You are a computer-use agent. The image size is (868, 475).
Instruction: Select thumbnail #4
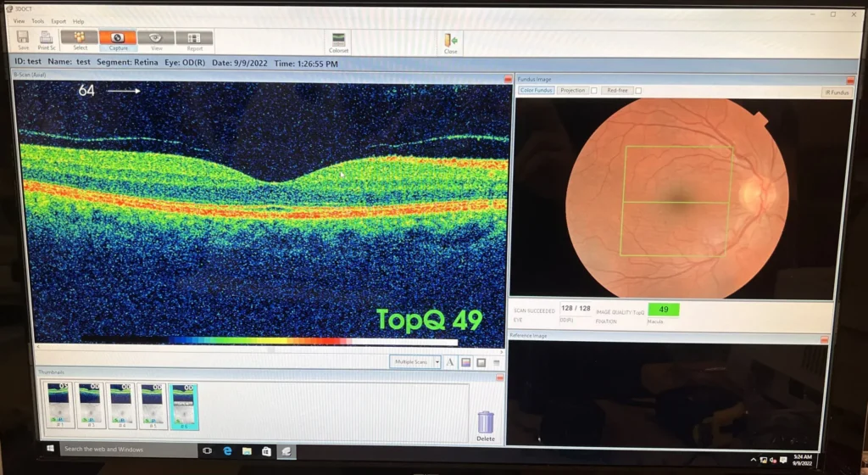point(120,405)
